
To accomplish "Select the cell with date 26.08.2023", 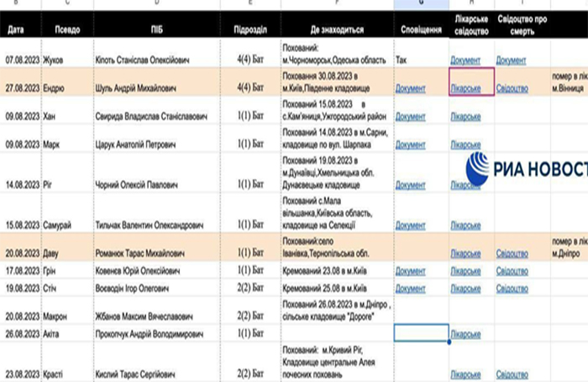I will (x=22, y=333).
